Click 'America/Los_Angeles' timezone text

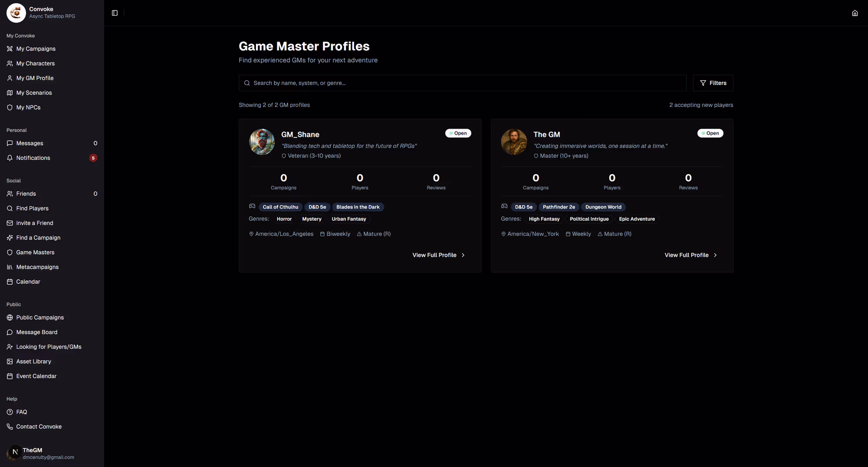(284, 234)
